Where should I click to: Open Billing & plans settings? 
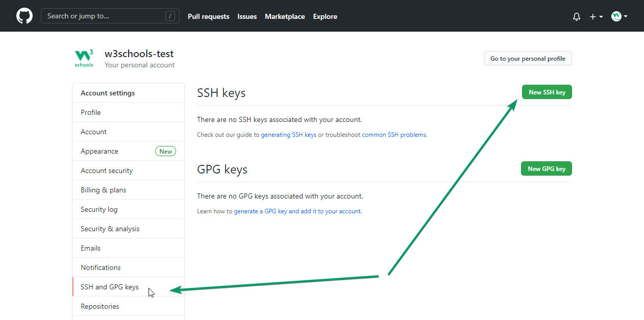(104, 189)
